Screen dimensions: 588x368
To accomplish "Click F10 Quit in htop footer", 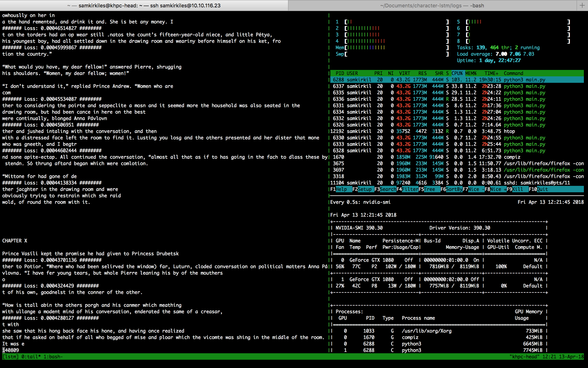I will pyautogui.click(x=538, y=189).
